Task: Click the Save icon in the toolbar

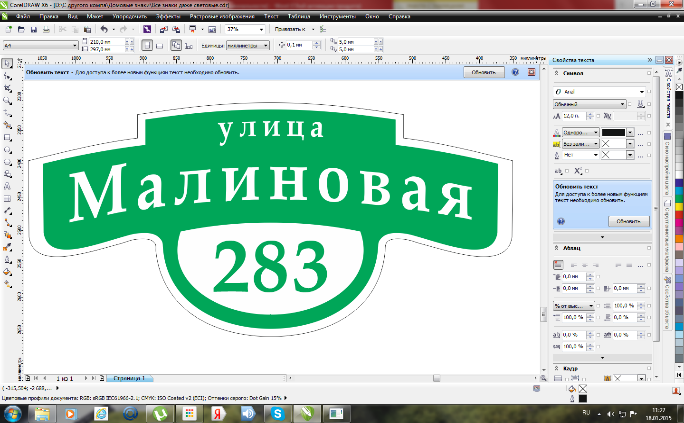Action: point(34,30)
